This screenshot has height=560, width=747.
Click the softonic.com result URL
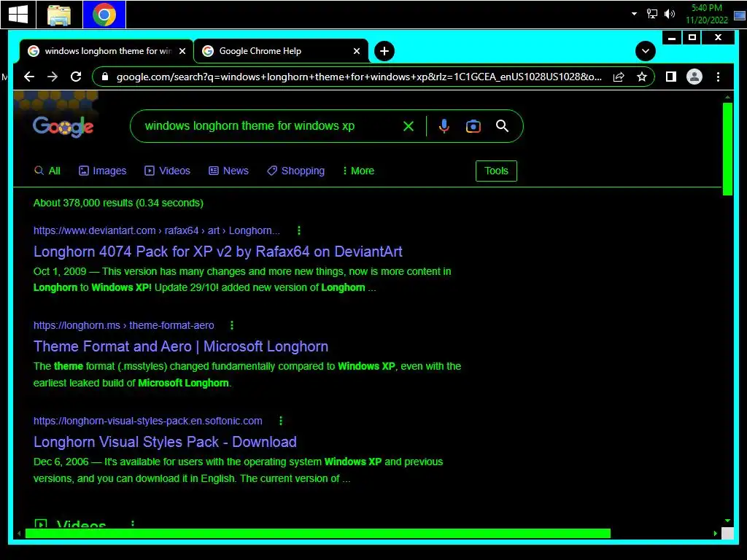point(147,421)
